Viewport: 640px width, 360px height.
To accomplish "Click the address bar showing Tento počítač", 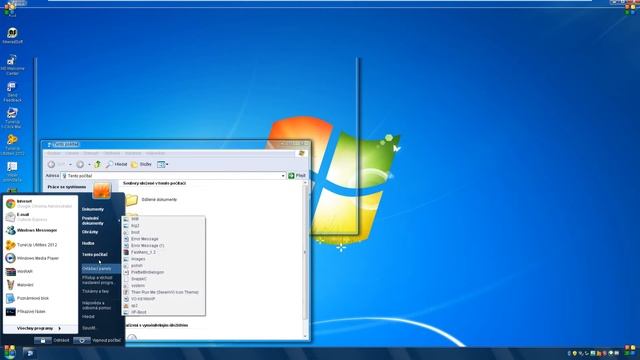I will (173, 176).
